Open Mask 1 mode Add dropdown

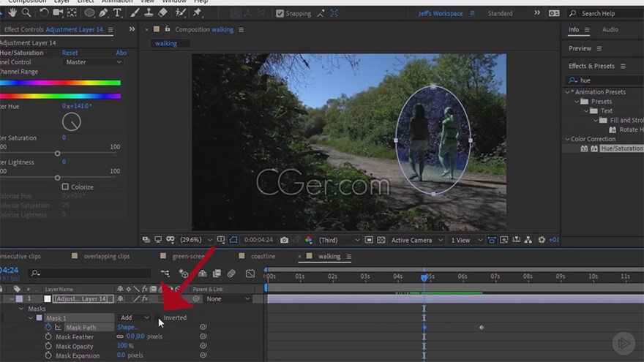pos(134,317)
